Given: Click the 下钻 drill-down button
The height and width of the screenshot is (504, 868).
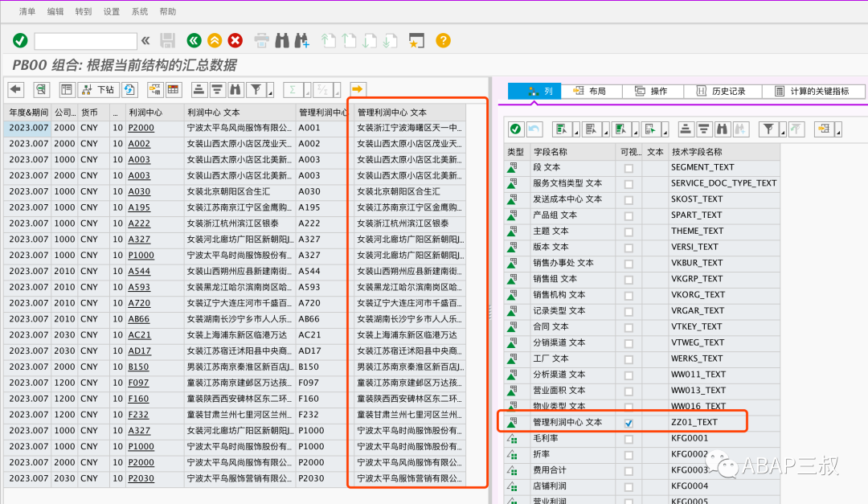Looking at the screenshot, I should click(x=98, y=89).
